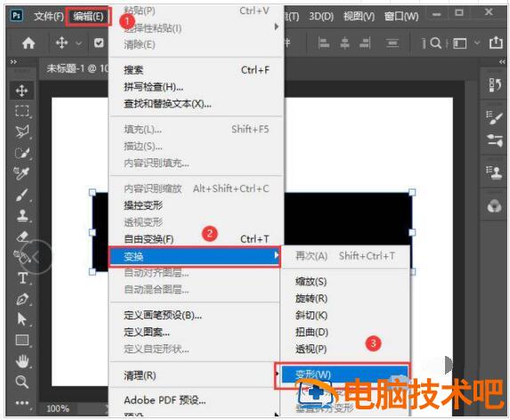Align left edges icon in options bar

324,43
